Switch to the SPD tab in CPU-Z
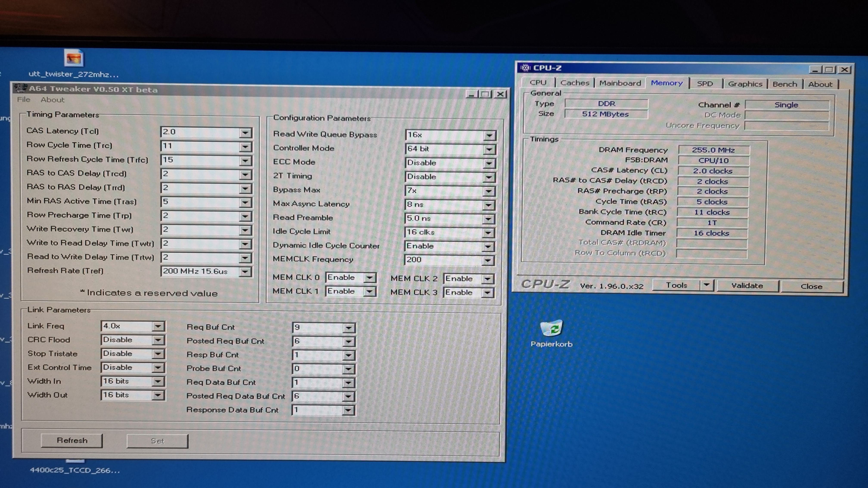 point(705,84)
